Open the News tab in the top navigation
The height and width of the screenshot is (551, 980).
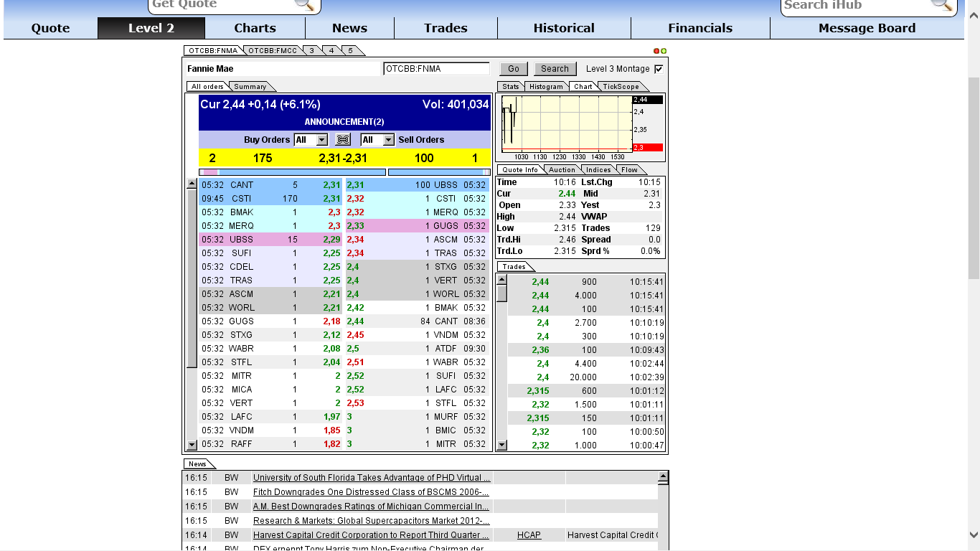coord(349,28)
